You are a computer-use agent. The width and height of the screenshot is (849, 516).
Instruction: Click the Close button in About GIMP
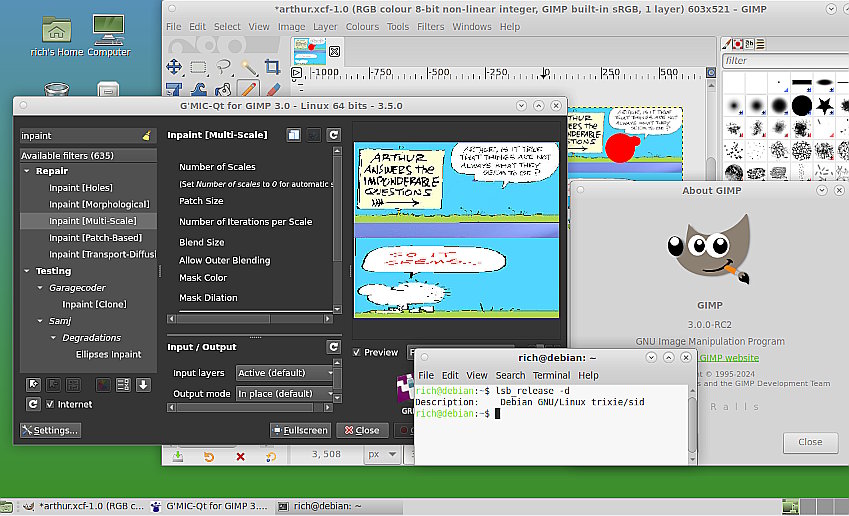(810, 442)
